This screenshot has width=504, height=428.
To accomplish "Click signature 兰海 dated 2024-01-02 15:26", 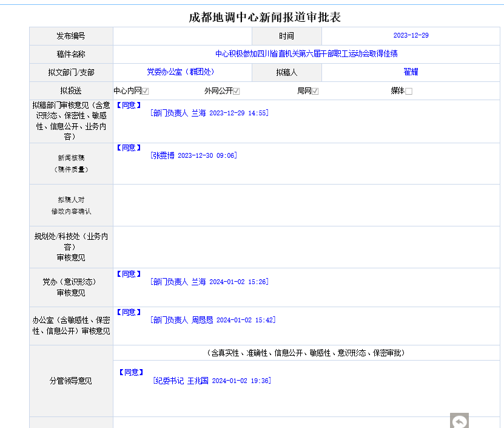I will (209, 282).
